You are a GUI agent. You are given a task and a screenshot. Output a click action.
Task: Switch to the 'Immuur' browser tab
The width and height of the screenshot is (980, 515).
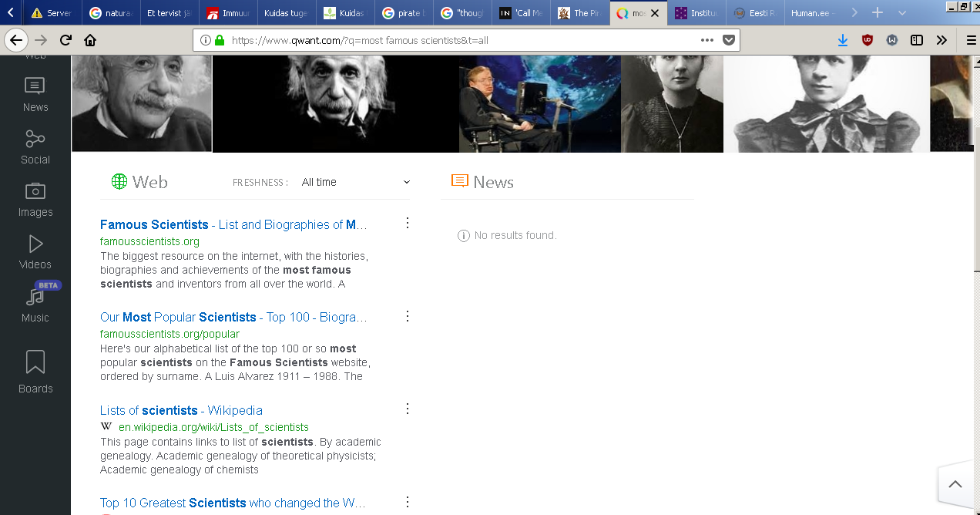click(x=228, y=13)
